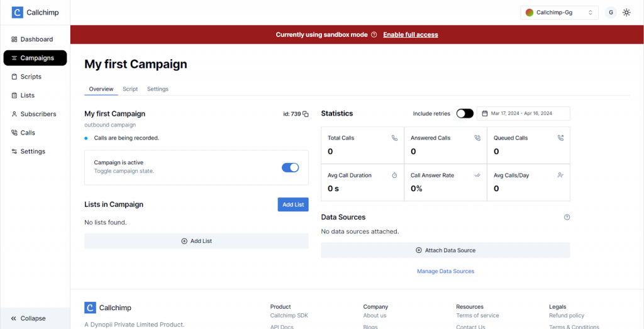Open Terms of service footer link
The image size is (644, 329).
click(x=478, y=316)
